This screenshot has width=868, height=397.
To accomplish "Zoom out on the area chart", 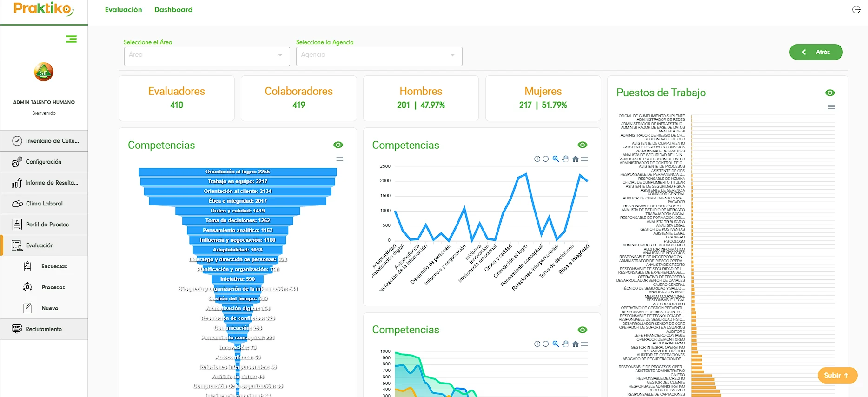I will point(546,344).
